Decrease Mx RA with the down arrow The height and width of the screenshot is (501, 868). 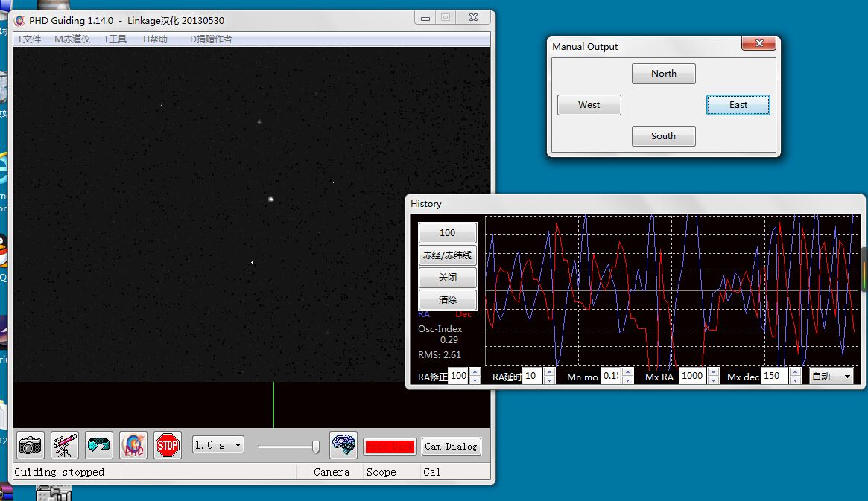tap(713, 380)
